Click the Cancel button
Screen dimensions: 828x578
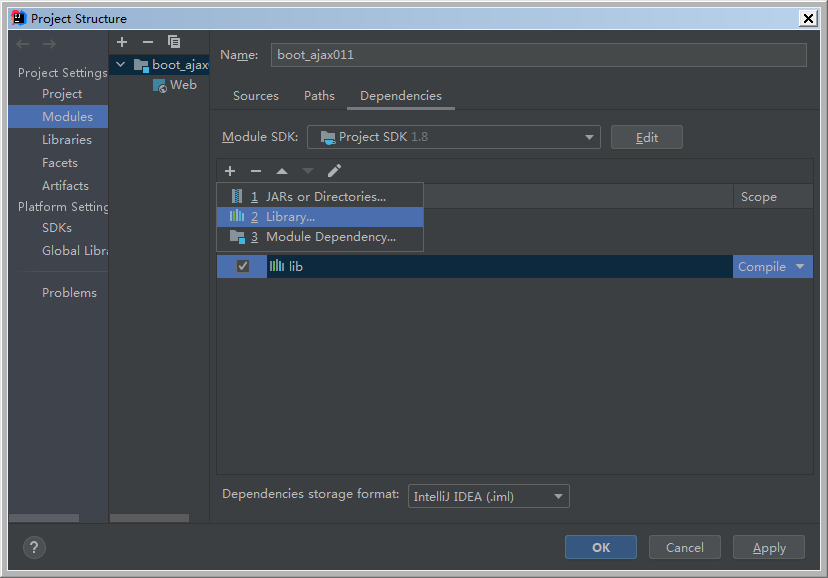684,547
